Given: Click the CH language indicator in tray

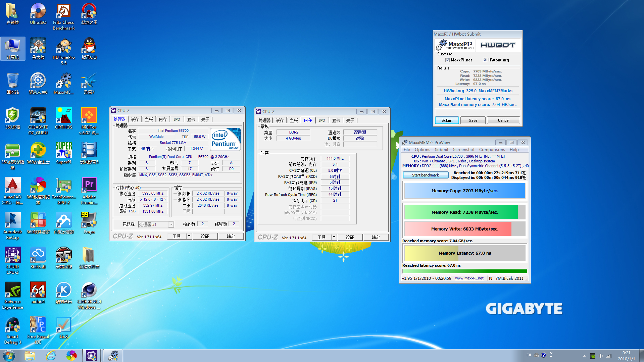Looking at the screenshot, I should [x=529, y=355].
